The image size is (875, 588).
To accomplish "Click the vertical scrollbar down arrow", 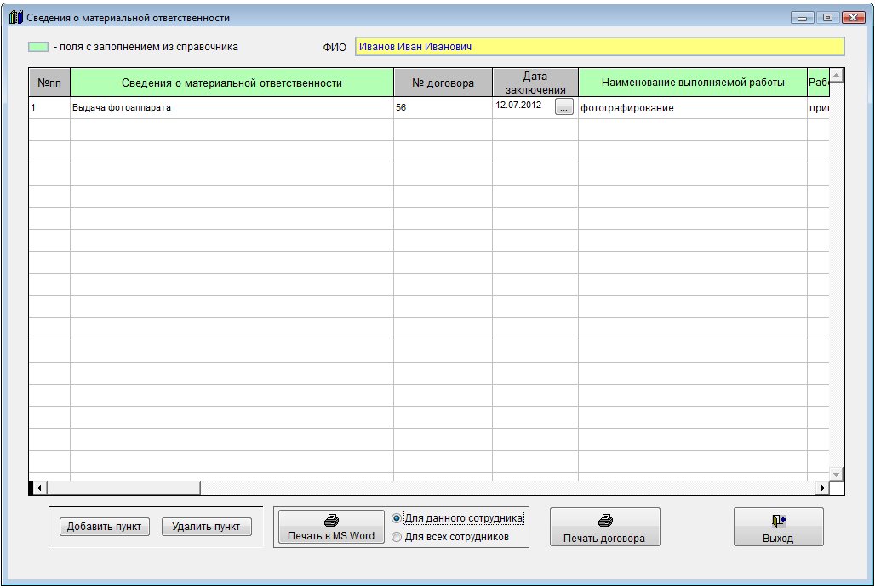I will point(837,474).
